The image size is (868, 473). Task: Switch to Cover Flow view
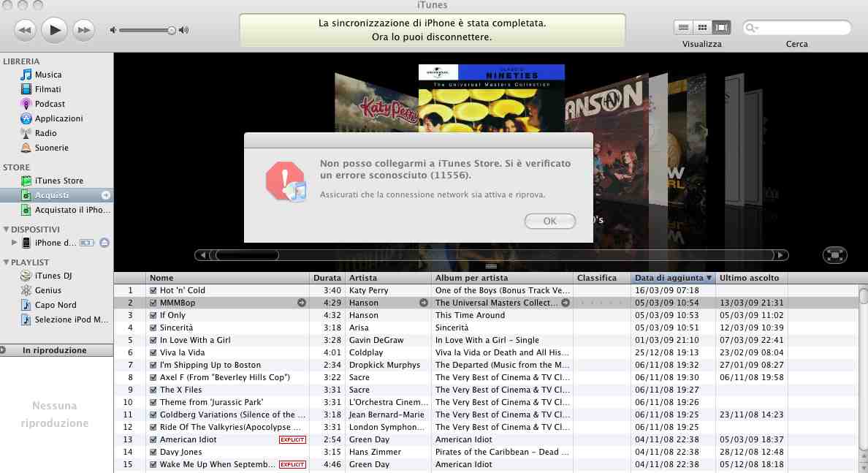coord(720,27)
